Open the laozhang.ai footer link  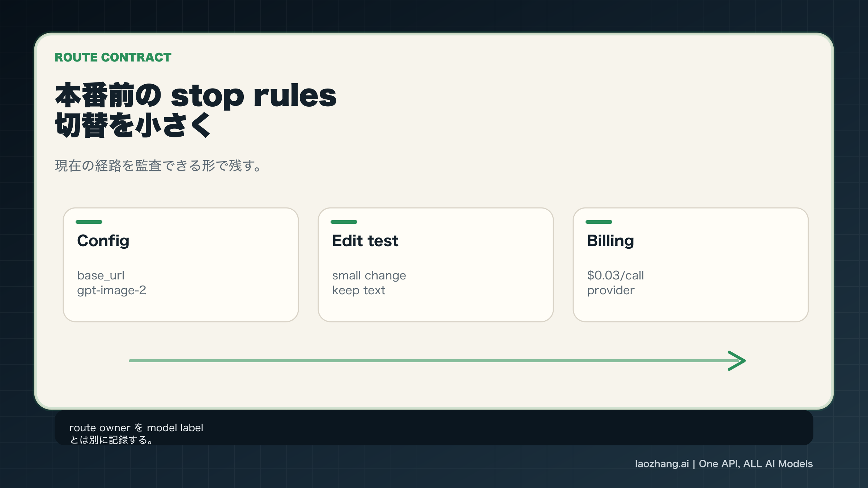coord(661,464)
